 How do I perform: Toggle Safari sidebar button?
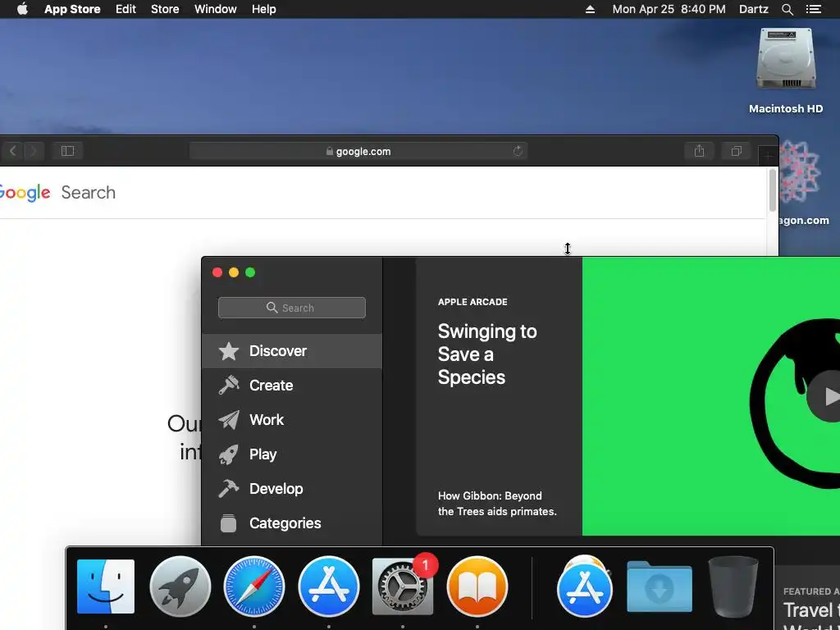click(67, 151)
